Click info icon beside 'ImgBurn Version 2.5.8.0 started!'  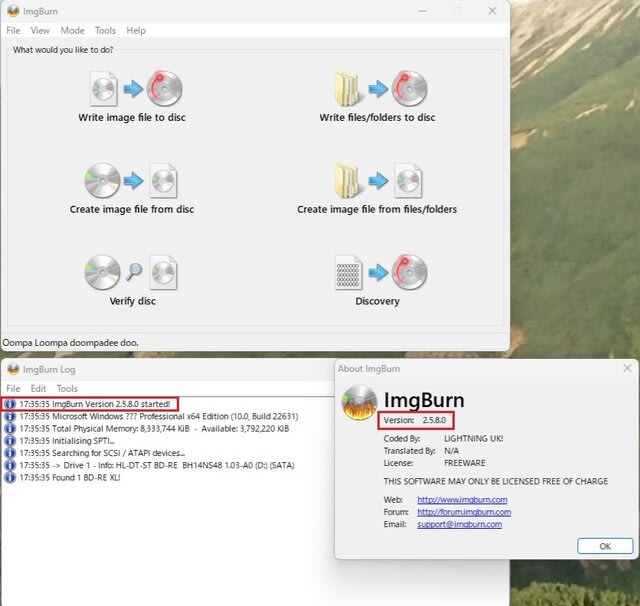[10, 404]
